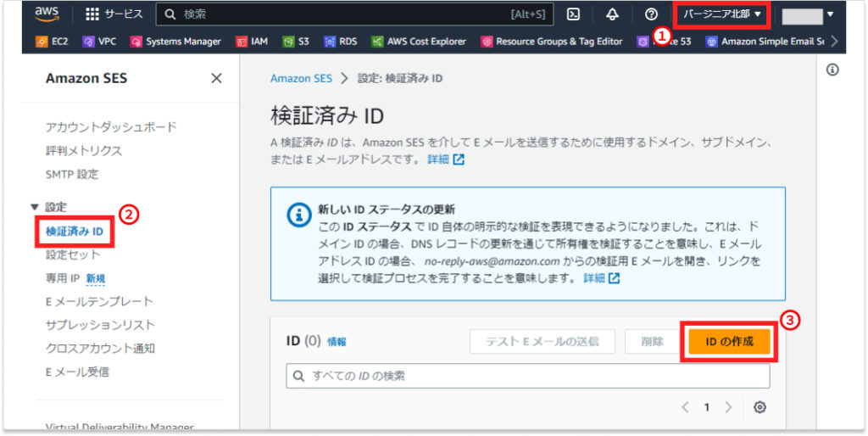Open Resource Groups & Tag Editor bookmark
This screenshot has height=436, width=868.
click(x=551, y=42)
